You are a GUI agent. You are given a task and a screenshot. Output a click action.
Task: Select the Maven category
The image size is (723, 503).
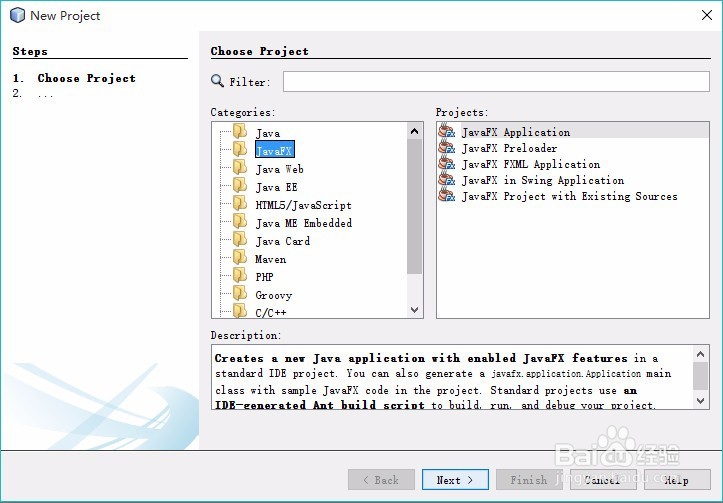[x=271, y=259]
